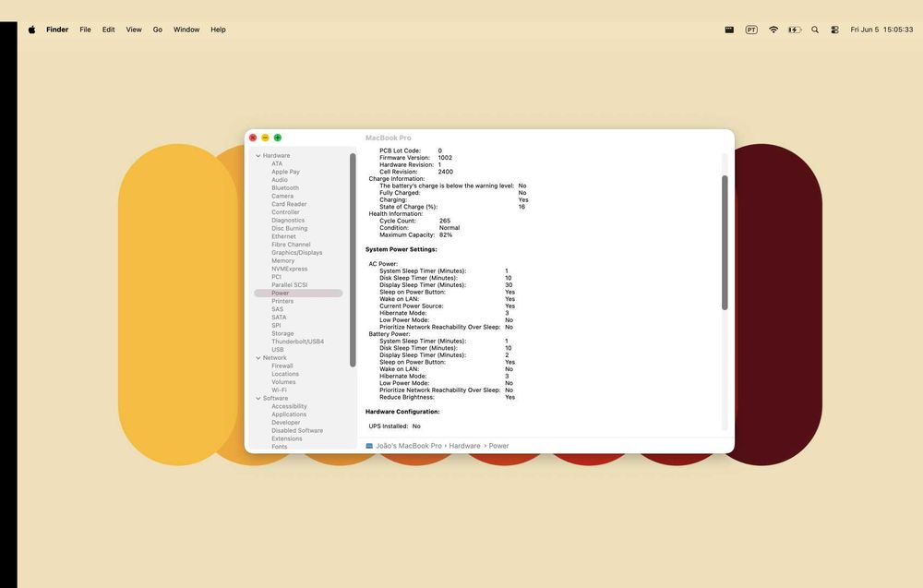Click the 'System Power Settings:' heading
The width and height of the screenshot is (923, 588).
(x=401, y=249)
